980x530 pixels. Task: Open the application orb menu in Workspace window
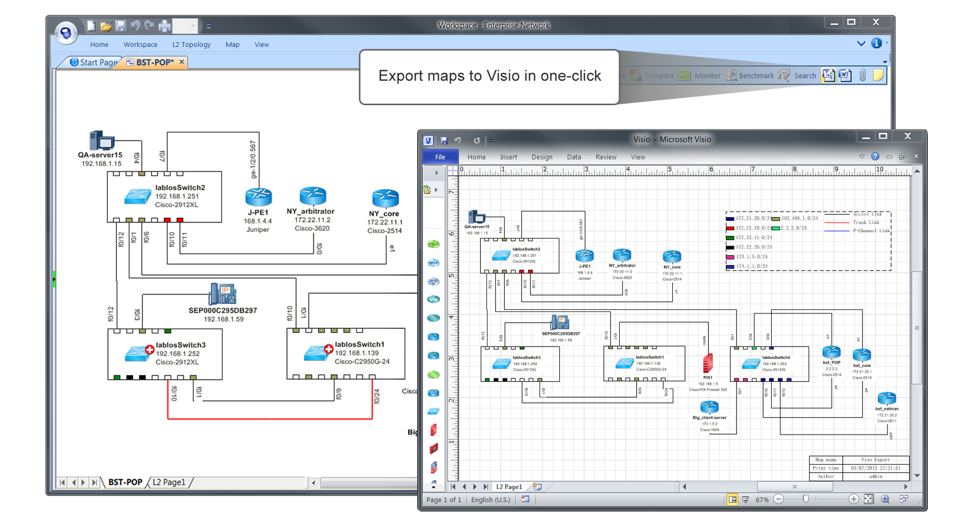click(66, 34)
